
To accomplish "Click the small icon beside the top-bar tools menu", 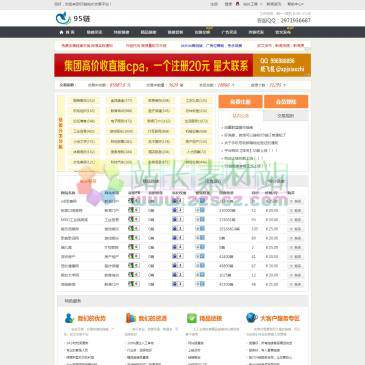I will pyautogui.click(x=237, y=4).
